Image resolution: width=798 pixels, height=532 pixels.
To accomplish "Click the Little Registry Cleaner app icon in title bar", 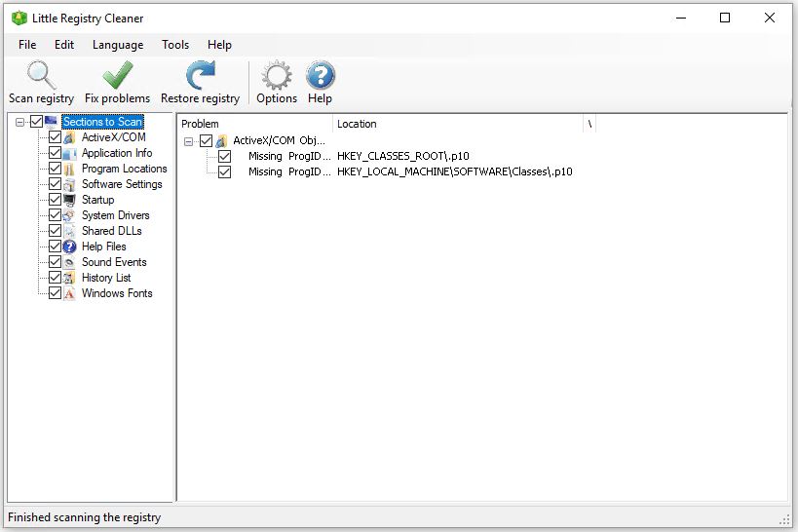I will click(x=19, y=18).
